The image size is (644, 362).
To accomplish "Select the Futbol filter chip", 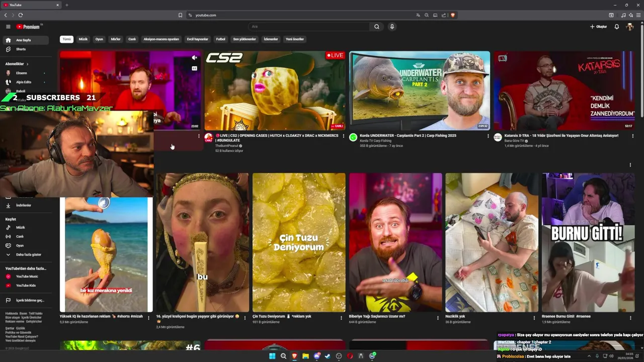I will click(220, 39).
